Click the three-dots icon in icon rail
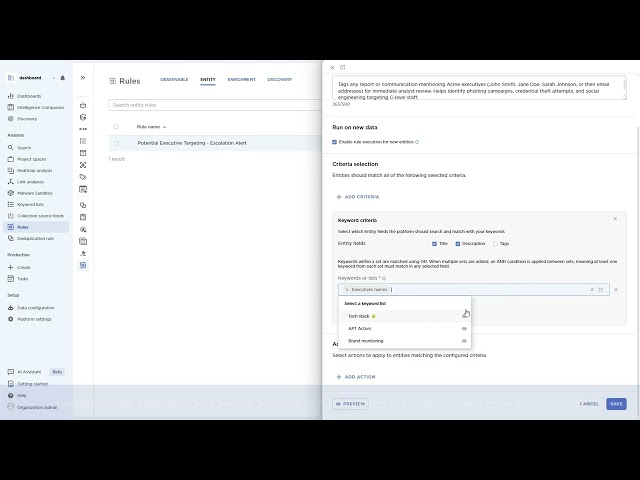The width and height of the screenshot is (640, 480). click(x=83, y=129)
